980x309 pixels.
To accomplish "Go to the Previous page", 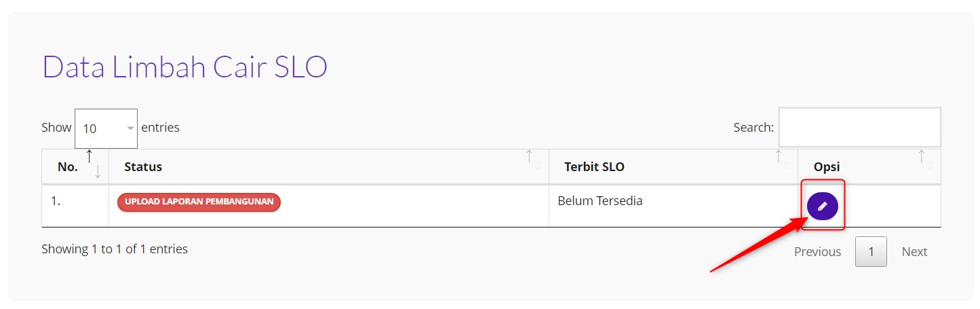I will tap(817, 251).
